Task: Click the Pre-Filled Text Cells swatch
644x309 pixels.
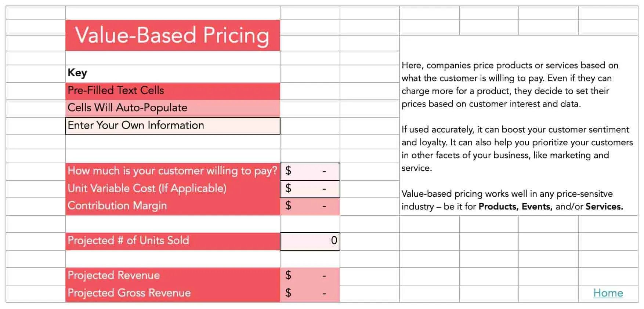Action: (172, 91)
